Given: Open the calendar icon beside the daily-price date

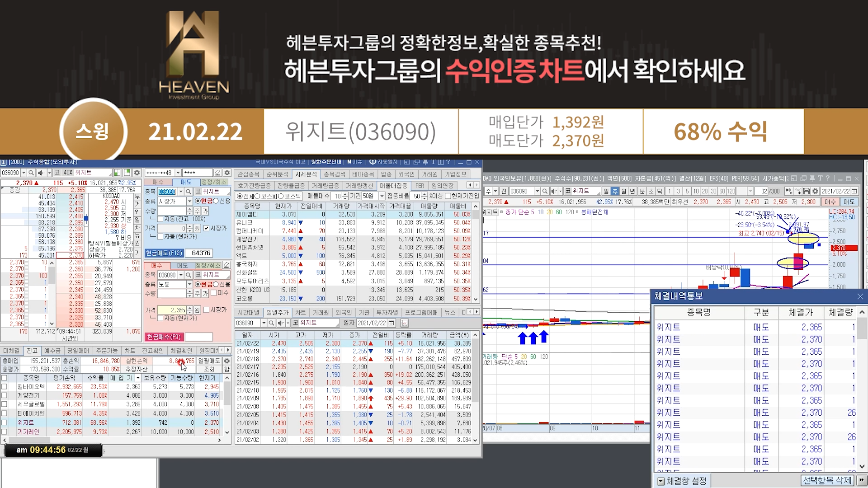Looking at the screenshot, I should coord(392,323).
